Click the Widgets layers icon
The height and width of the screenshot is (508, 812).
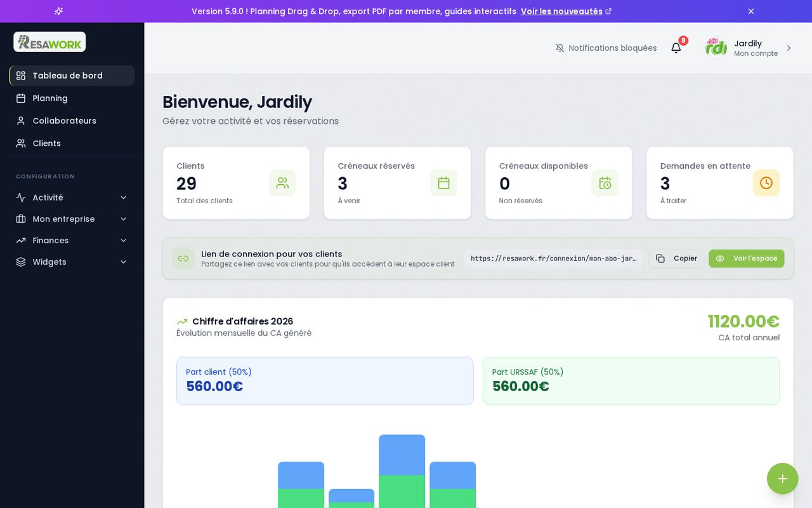(21, 262)
